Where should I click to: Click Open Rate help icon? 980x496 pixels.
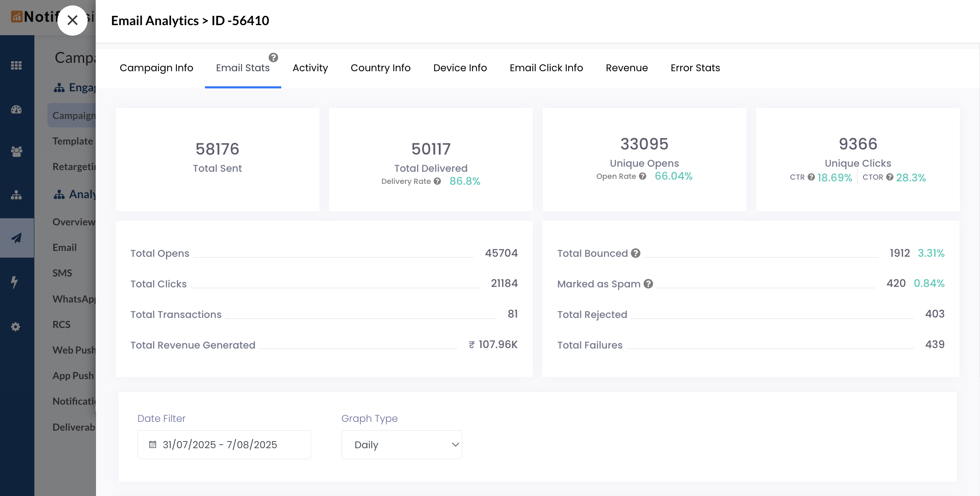click(x=642, y=176)
